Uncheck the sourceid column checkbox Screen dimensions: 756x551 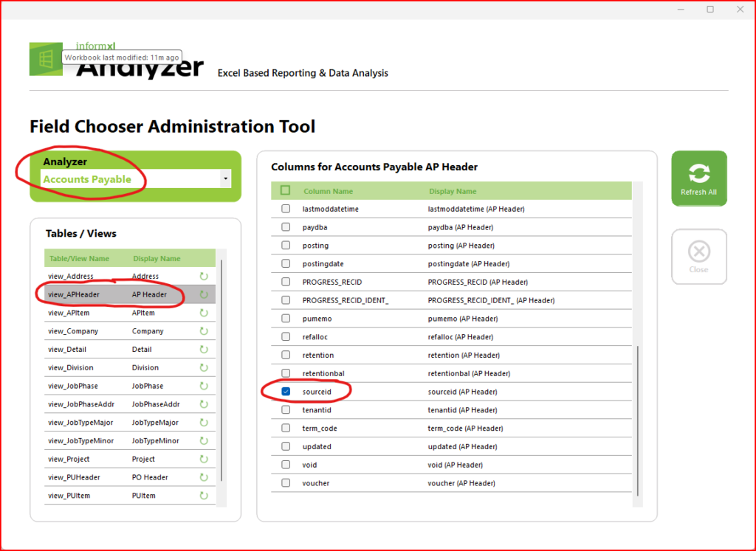(286, 392)
